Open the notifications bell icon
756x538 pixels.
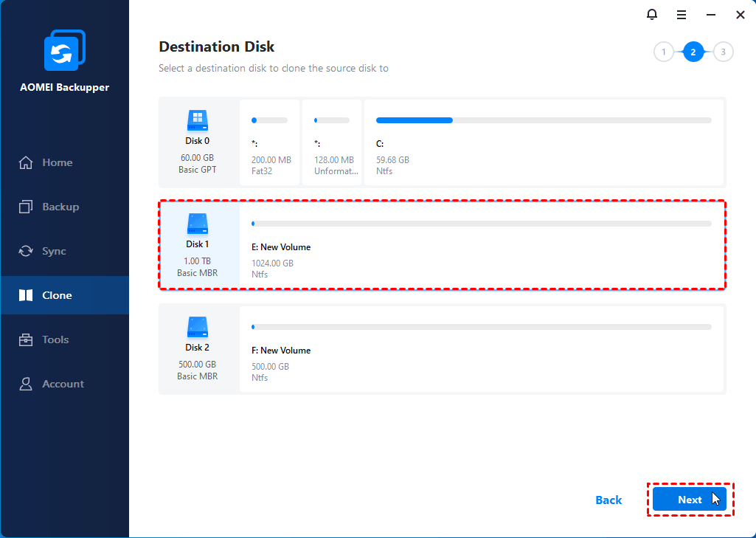click(652, 15)
